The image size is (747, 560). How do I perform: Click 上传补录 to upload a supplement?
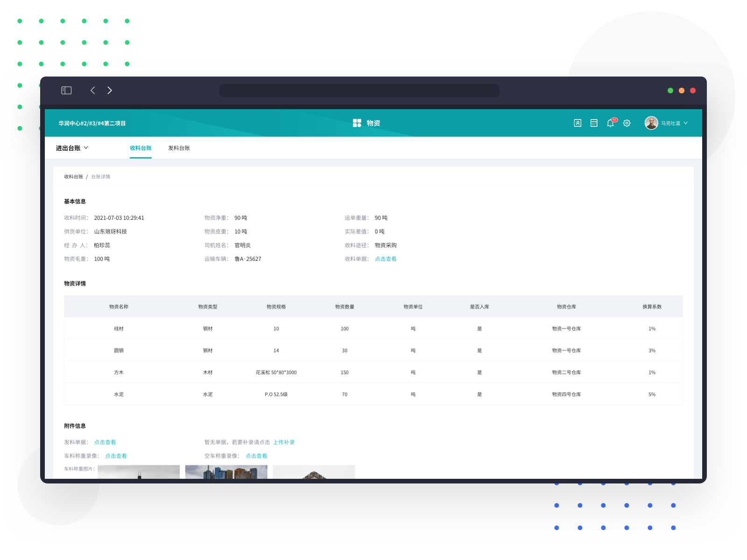284,442
